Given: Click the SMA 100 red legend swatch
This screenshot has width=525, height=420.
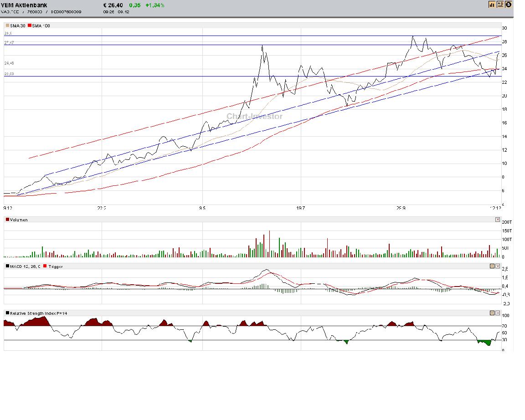Looking at the screenshot, I should [30, 26].
